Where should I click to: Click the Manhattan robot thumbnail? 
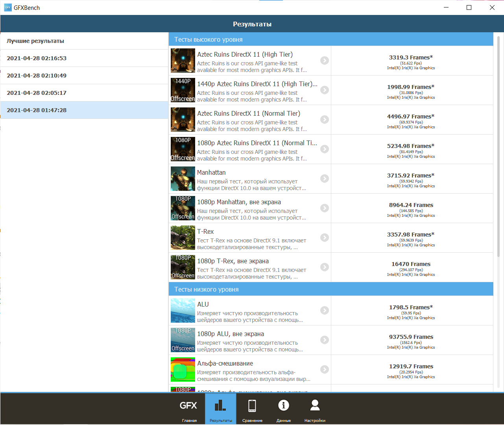[183, 179]
